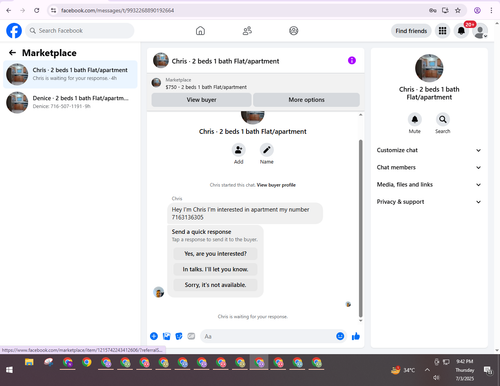Viewport: 500px width, 386px height.
Task: Search in conversation with magnifier icon
Action: [x=443, y=119]
